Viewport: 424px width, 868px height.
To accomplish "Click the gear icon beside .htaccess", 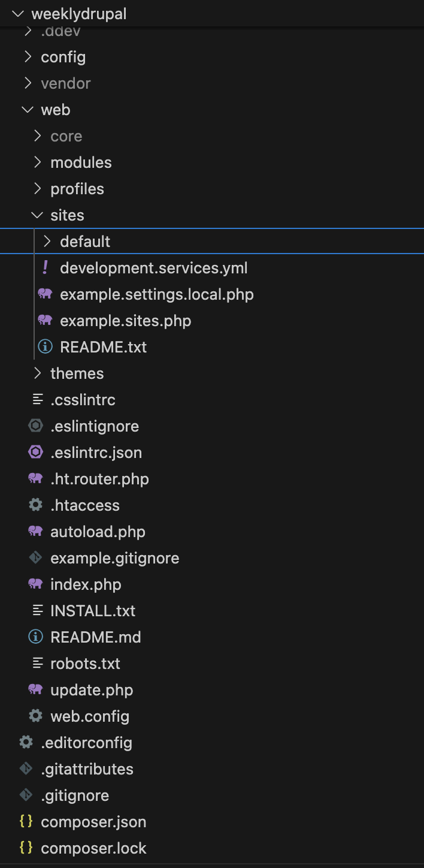I will coord(35,505).
